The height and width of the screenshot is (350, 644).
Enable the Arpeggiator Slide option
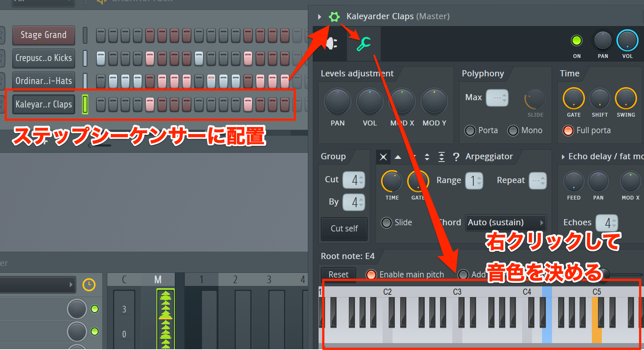pyautogui.click(x=386, y=223)
